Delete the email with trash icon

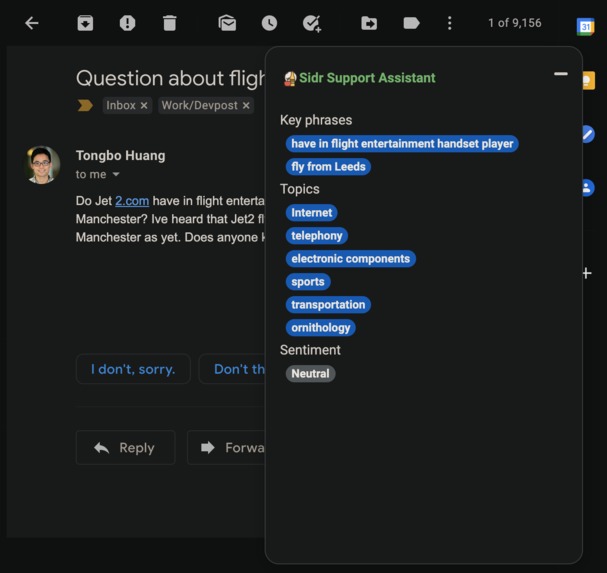[170, 23]
